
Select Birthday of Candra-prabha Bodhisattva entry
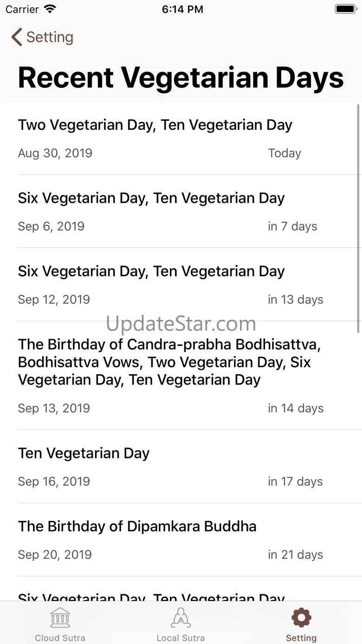181,376
